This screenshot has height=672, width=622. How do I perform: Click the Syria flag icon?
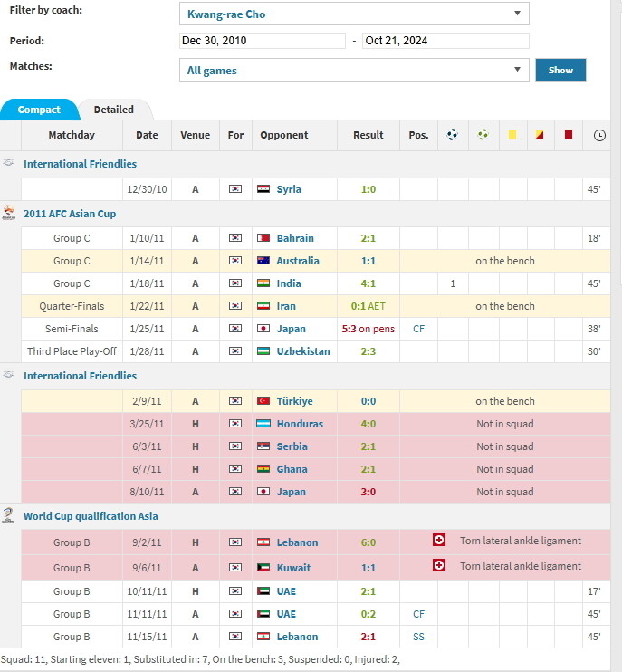(263, 189)
